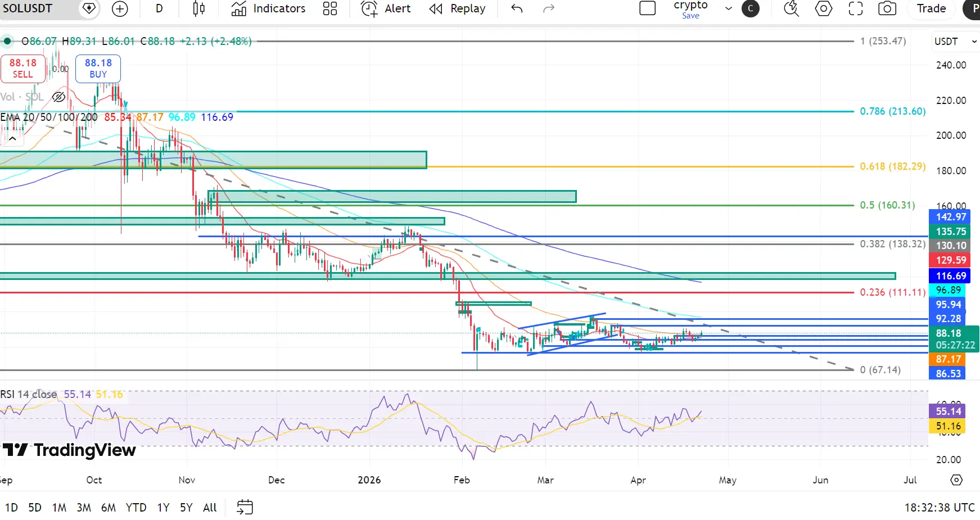Enter fullscreen mode

[856, 8]
